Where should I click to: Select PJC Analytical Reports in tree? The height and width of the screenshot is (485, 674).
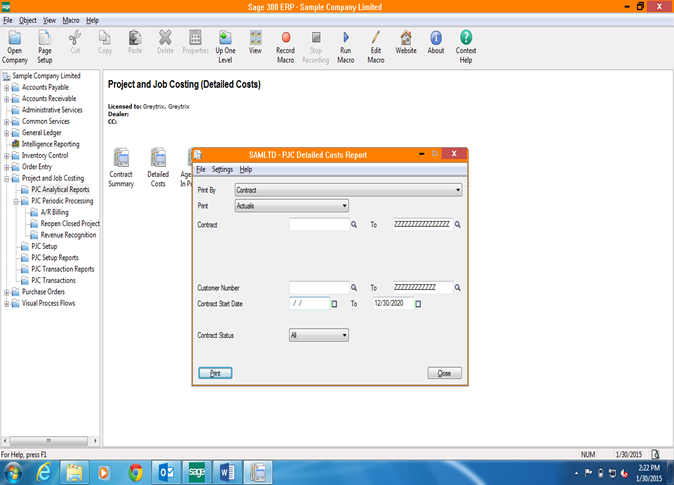tap(60, 190)
